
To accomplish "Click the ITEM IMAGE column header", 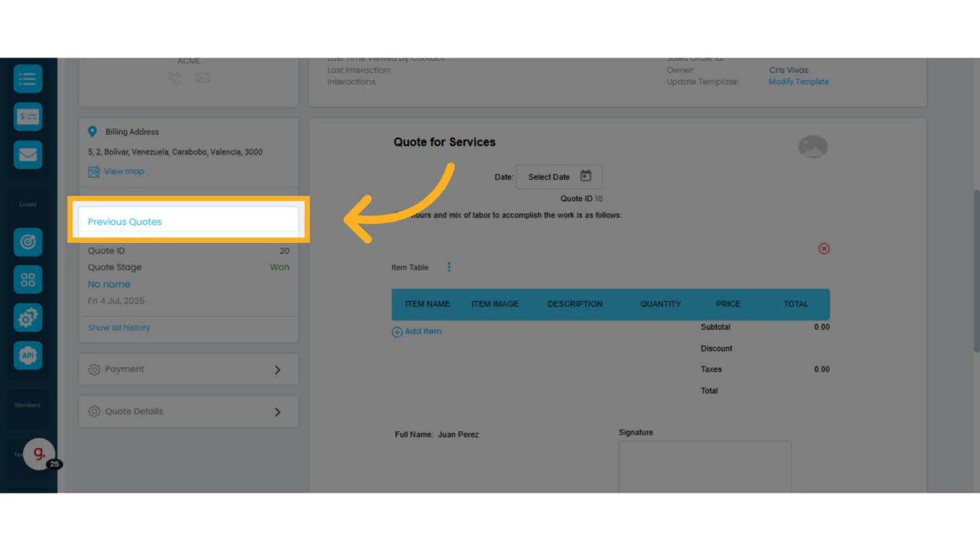I will pos(495,304).
